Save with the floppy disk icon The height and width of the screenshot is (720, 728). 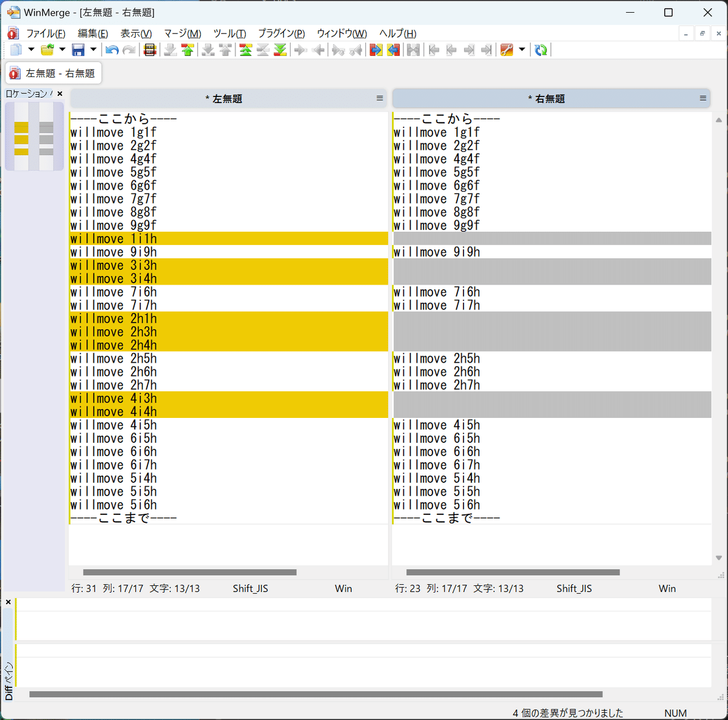pyautogui.click(x=78, y=50)
